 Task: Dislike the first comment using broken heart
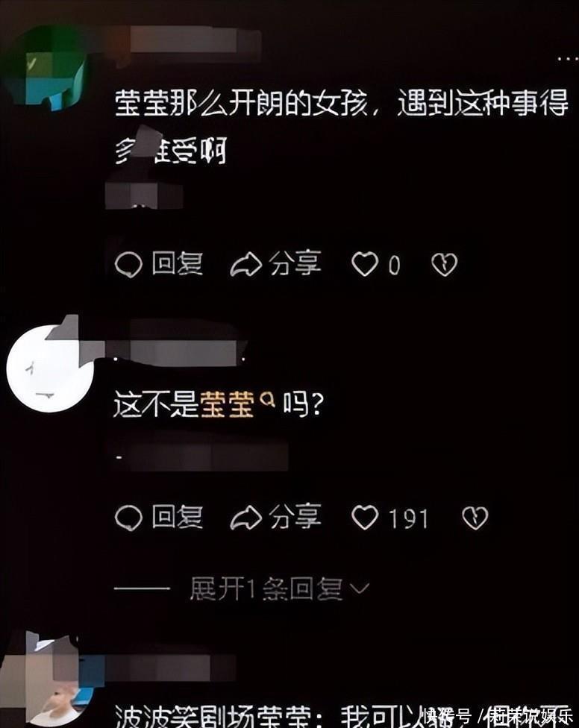445,264
